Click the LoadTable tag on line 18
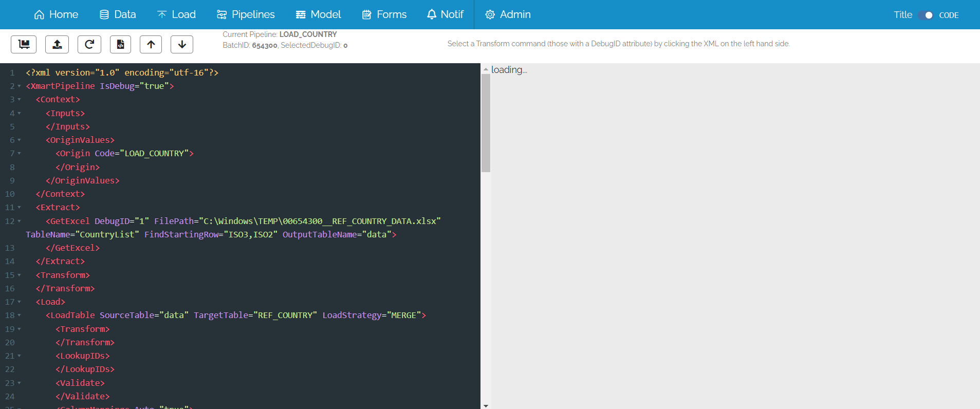Viewport: 980px width, 409px height. [236, 315]
